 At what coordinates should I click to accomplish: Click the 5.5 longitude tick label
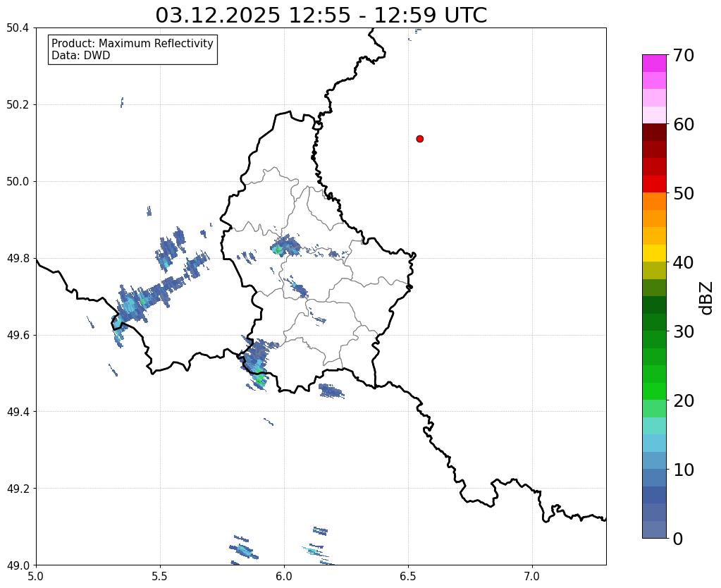[160, 577]
